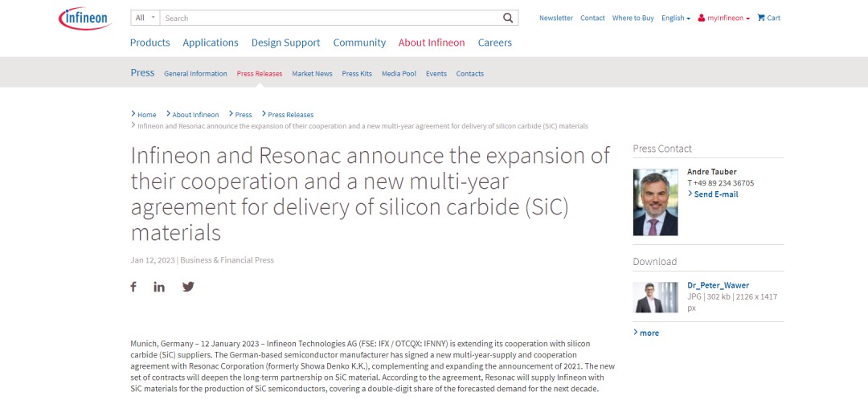The width and height of the screenshot is (868, 400).
Task: Go to Home breadcrumb
Action: (147, 115)
